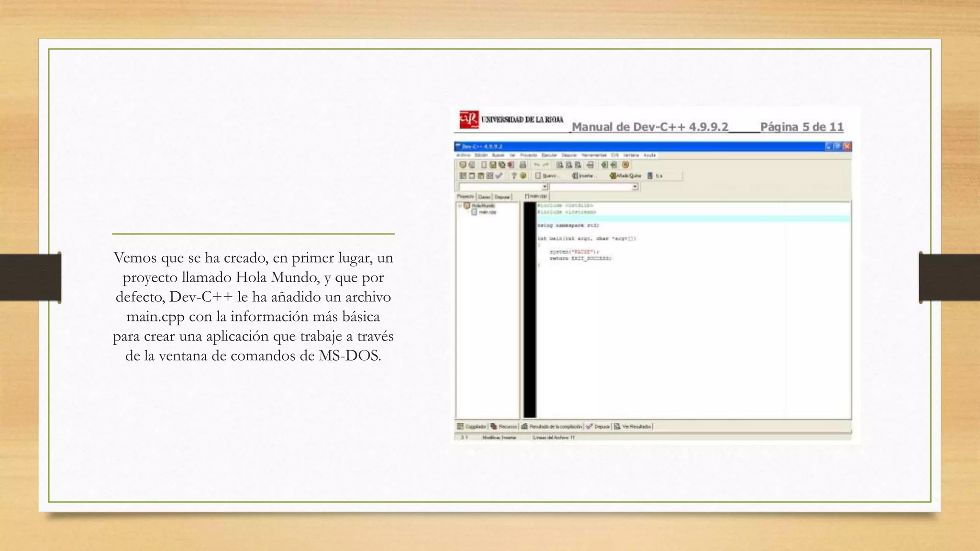Click the Compile icon in second toolbar

point(463,176)
